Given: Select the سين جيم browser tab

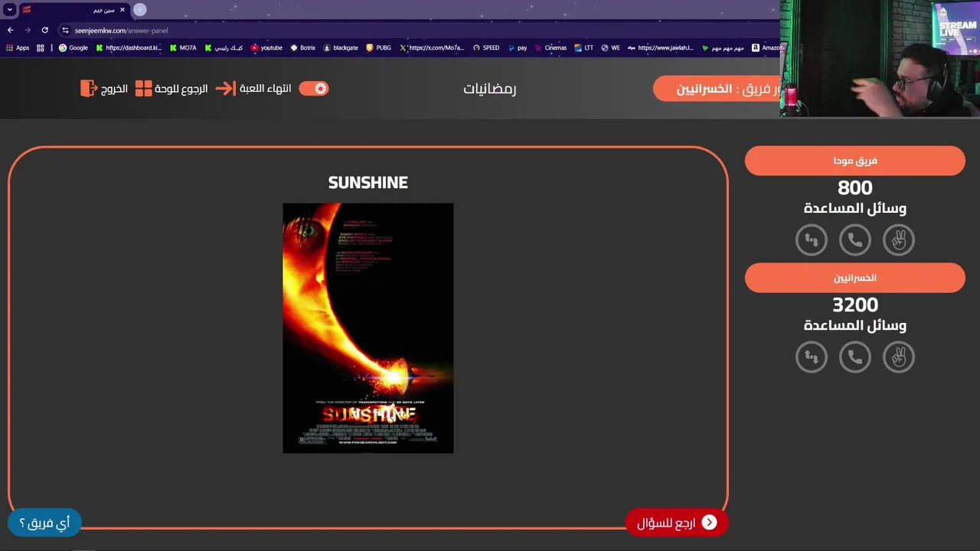Looking at the screenshot, I should (74, 10).
